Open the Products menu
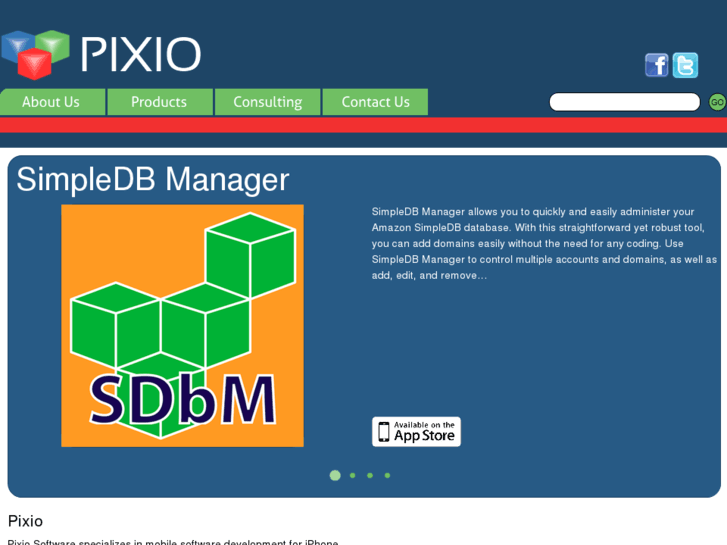727x545 pixels. (160, 102)
